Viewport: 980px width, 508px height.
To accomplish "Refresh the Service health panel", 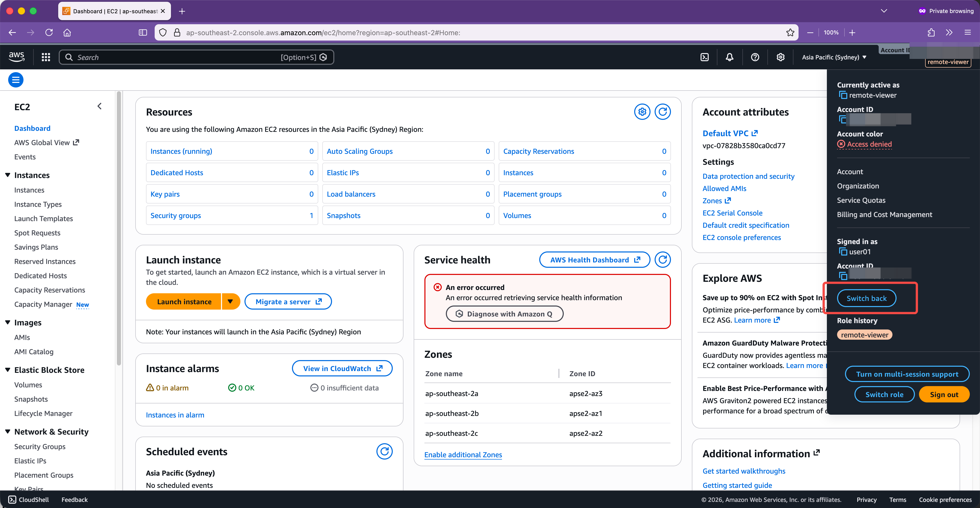I will pyautogui.click(x=662, y=260).
